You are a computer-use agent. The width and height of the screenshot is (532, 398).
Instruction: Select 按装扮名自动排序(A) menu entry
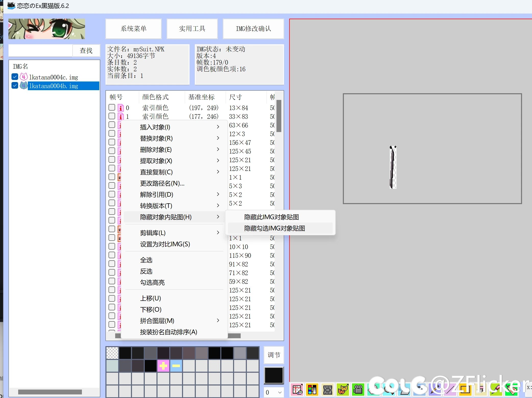(x=174, y=332)
